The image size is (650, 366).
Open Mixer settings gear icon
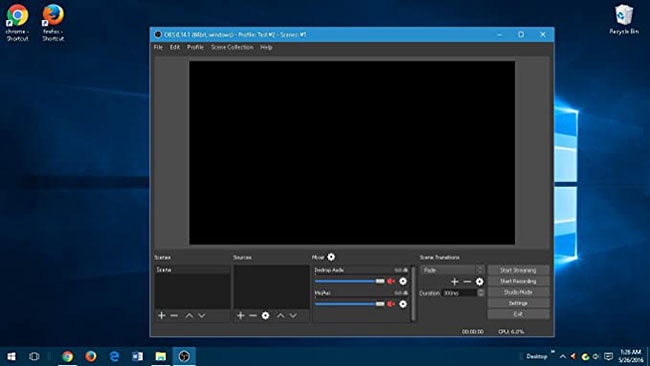(x=331, y=257)
